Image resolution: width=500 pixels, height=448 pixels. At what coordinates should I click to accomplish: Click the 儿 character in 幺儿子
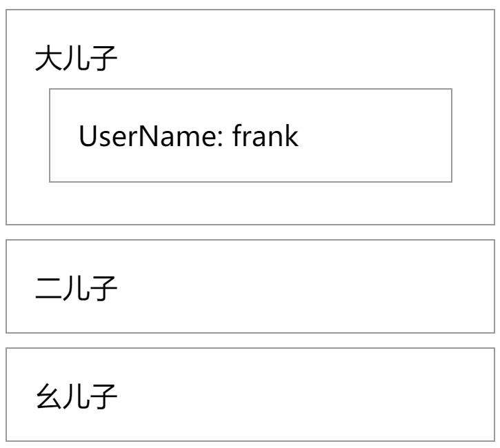[x=76, y=396]
